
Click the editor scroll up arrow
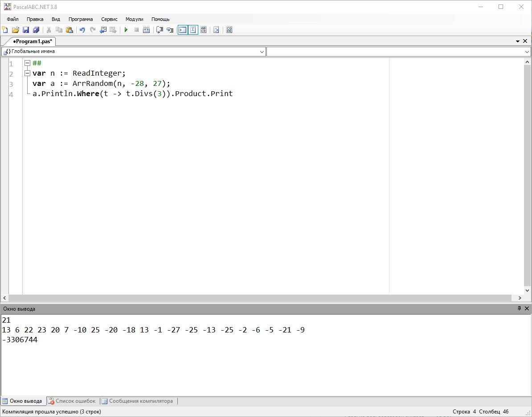pyautogui.click(x=527, y=62)
